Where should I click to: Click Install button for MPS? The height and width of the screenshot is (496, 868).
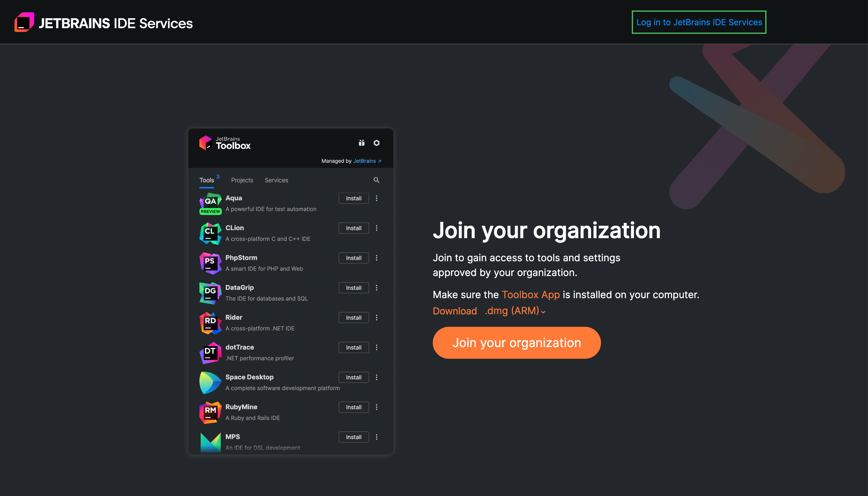tap(353, 437)
